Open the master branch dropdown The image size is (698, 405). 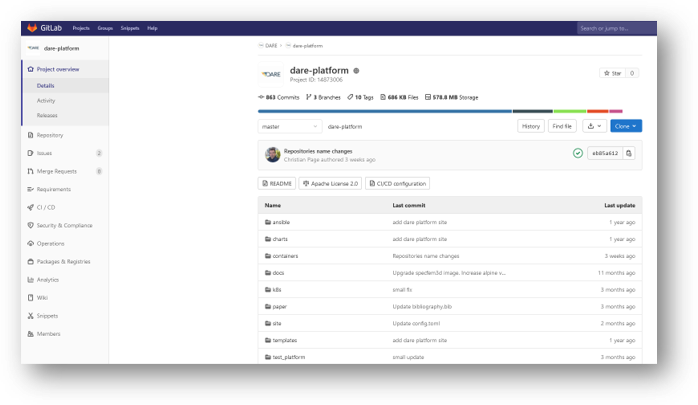(x=290, y=127)
